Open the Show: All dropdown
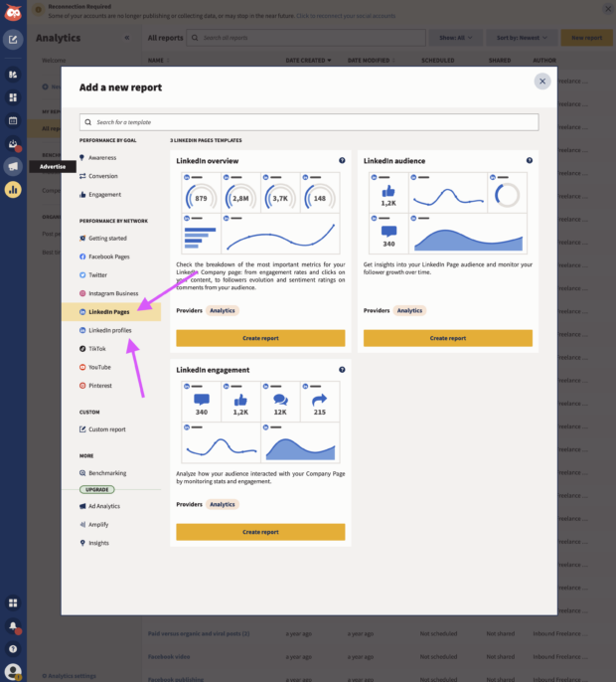This screenshot has width=616, height=682. pos(455,38)
